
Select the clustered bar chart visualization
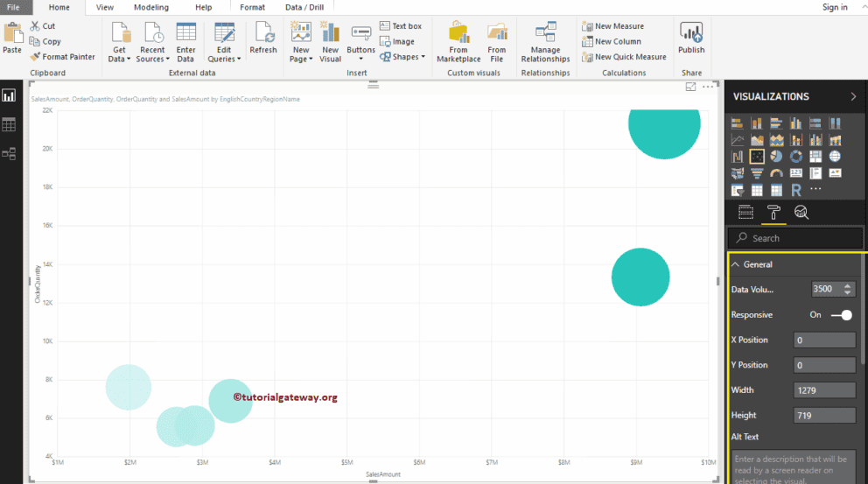click(x=776, y=123)
